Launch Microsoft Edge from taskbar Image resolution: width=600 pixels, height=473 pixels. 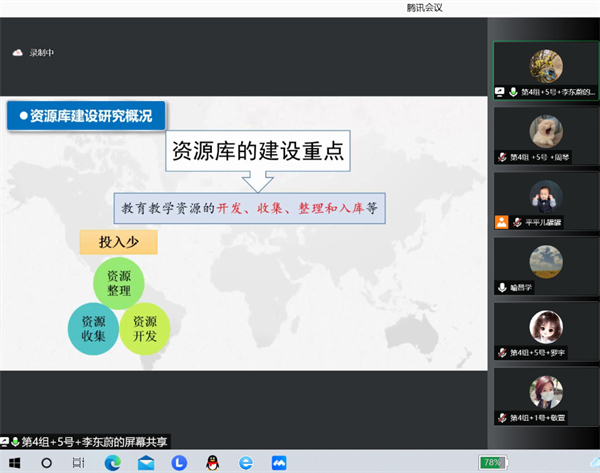click(x=113, y=463)
